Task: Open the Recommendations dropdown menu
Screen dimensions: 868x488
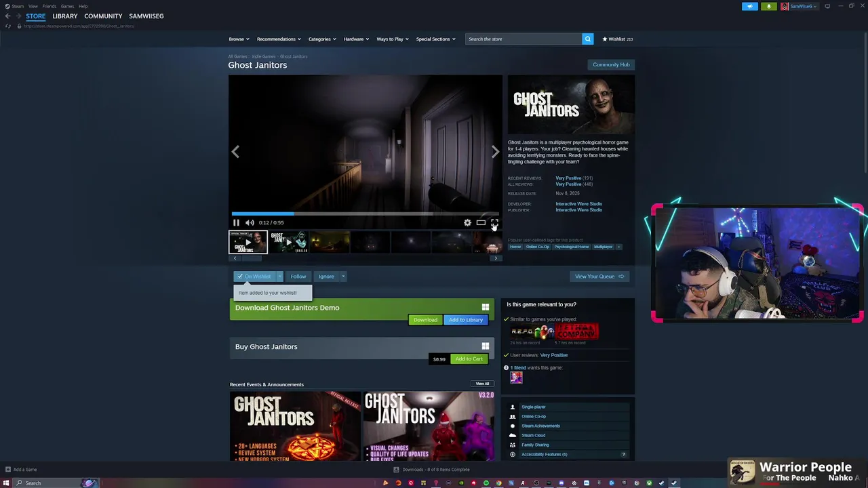Action: pyautogui.click(x=278, y=39)
